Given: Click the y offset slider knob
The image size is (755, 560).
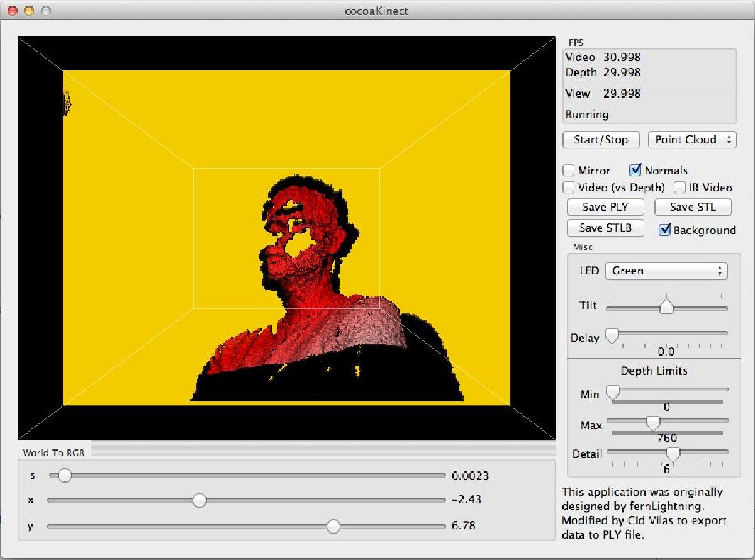Looking at the screenshot, I should click(x=333, y=526).
